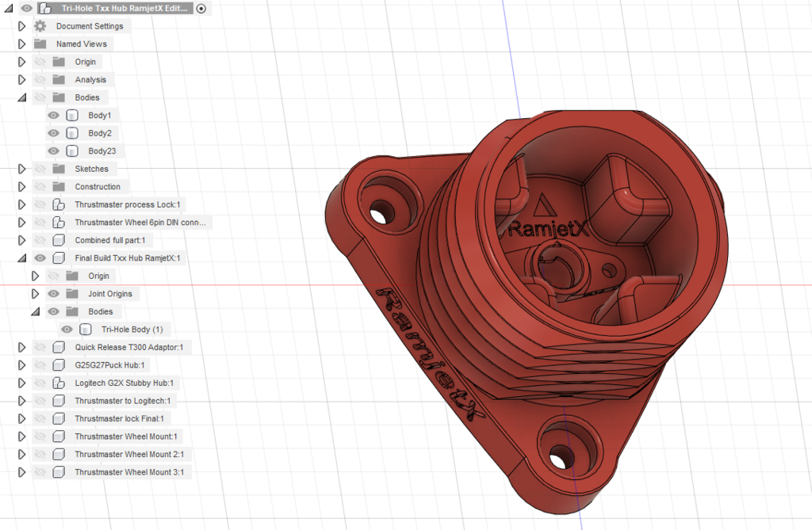The image size is (812, 530).
Task: Collapse the top-level Bodies folder
Action: tap(22, 97)
